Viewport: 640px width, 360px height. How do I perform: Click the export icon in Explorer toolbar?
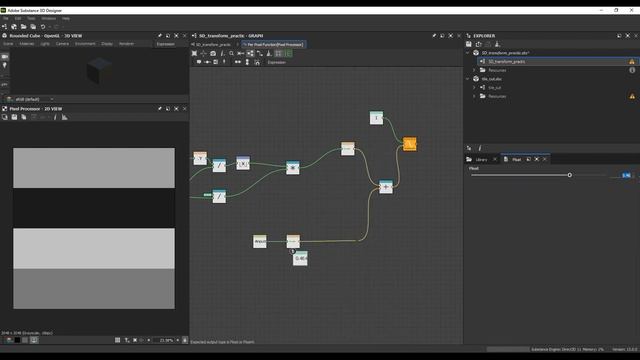478,44
